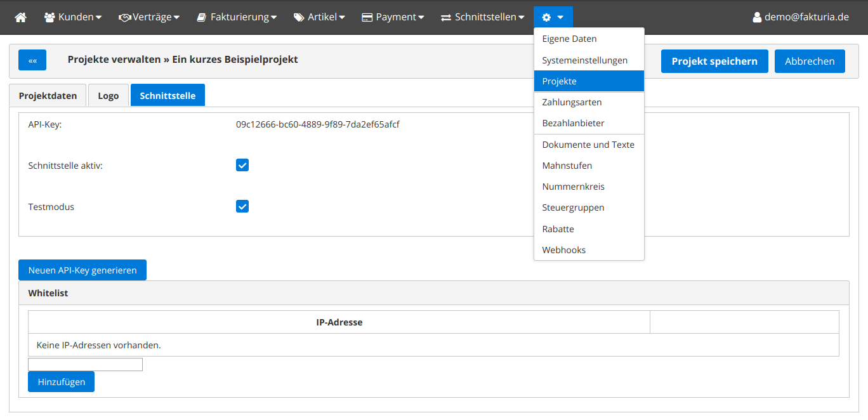Switch to the Projektdaten tab

(48, 96)
